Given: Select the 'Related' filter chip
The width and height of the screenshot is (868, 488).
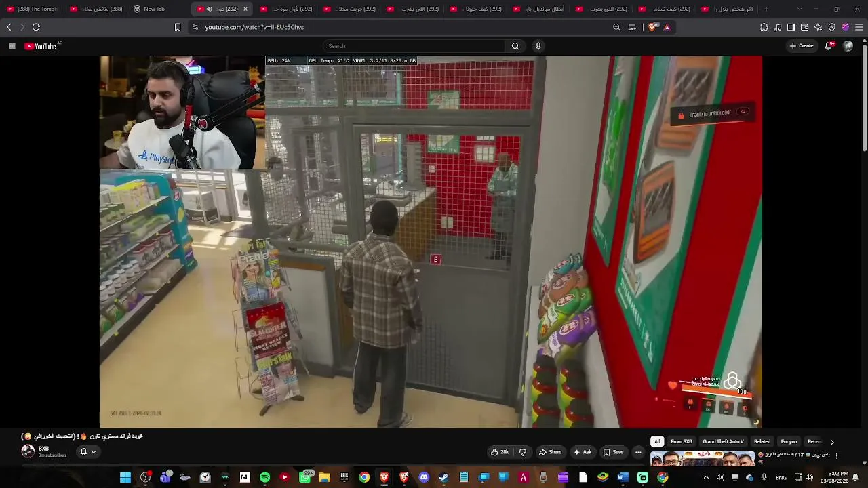Looking at the screenshot, I should coord(762,442).
